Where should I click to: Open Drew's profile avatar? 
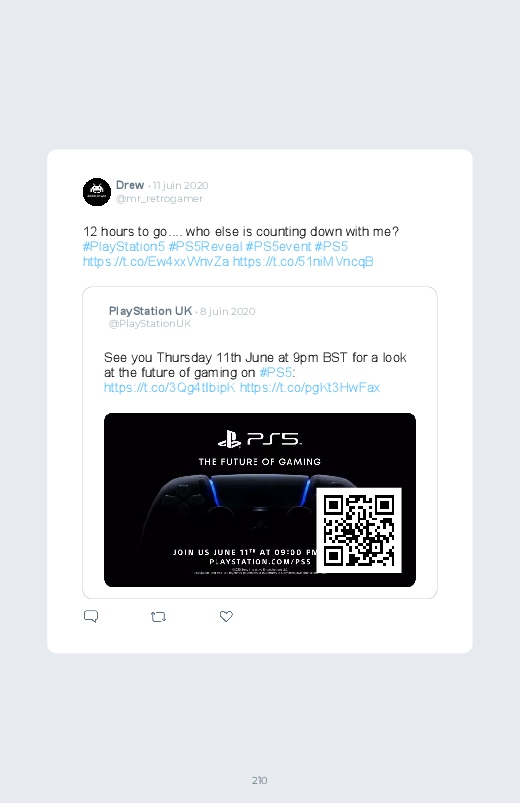click(x=97, y=192)
